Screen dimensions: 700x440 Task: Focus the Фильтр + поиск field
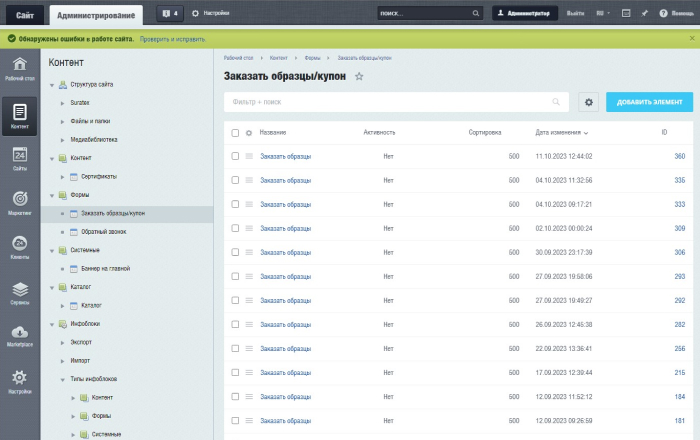point(396,102)
